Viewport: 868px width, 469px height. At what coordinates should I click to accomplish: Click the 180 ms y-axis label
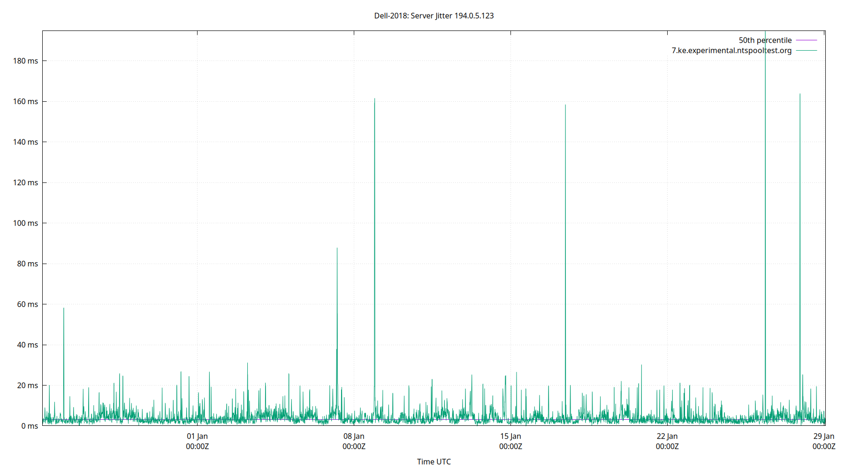point(26,61)
